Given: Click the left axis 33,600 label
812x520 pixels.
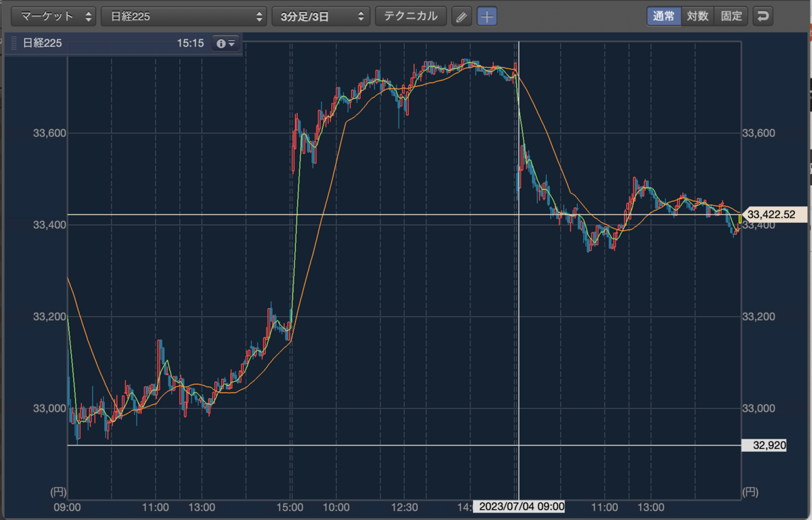Looking at the screenshot, I should (49, 133).
